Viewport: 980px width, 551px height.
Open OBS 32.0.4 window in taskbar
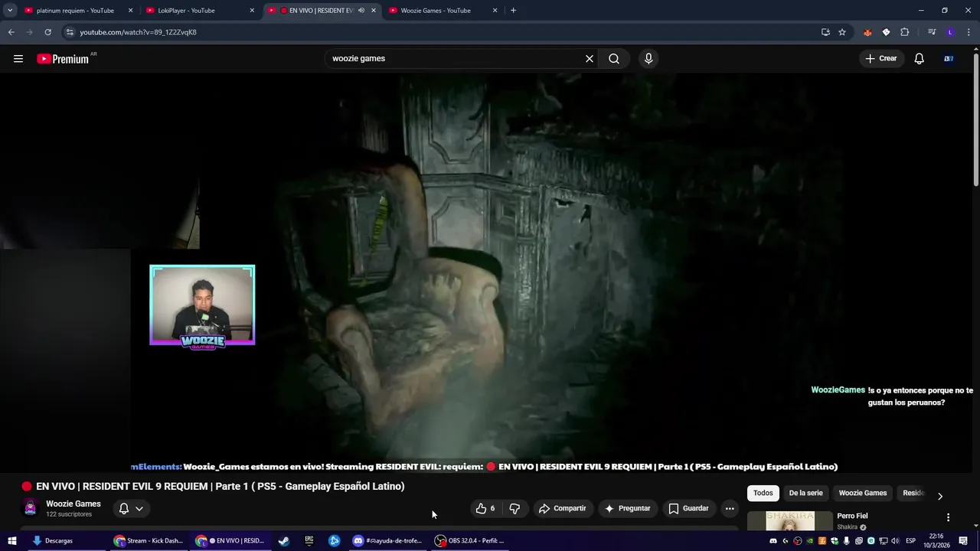[470, 540]
